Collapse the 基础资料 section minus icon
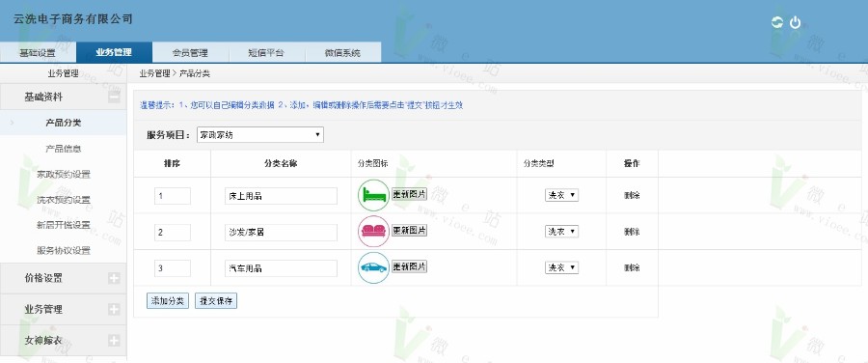Viewport: 868px width, 363px height. tap(114, 97)
